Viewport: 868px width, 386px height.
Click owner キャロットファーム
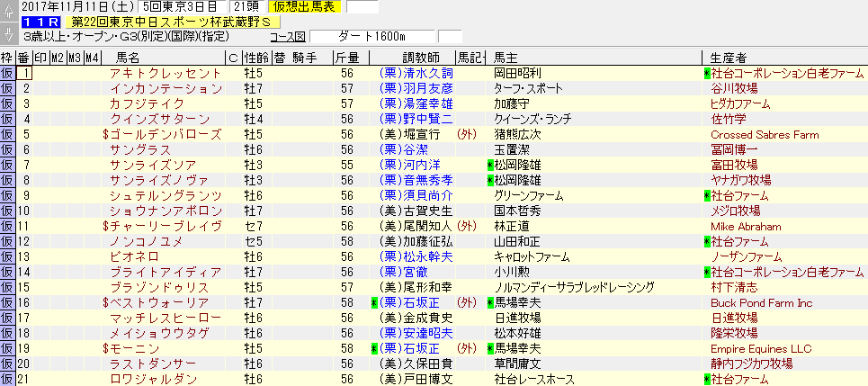(532, 257)
